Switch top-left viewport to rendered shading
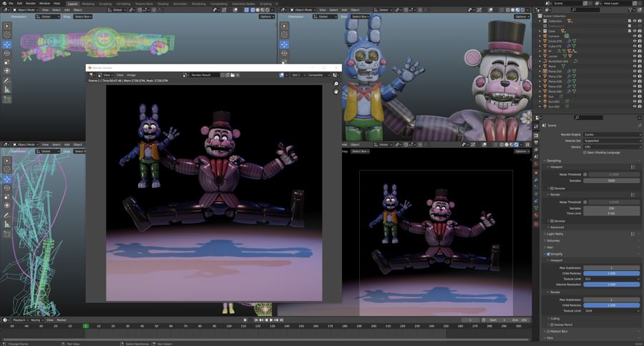 click(x=268, y=10)
